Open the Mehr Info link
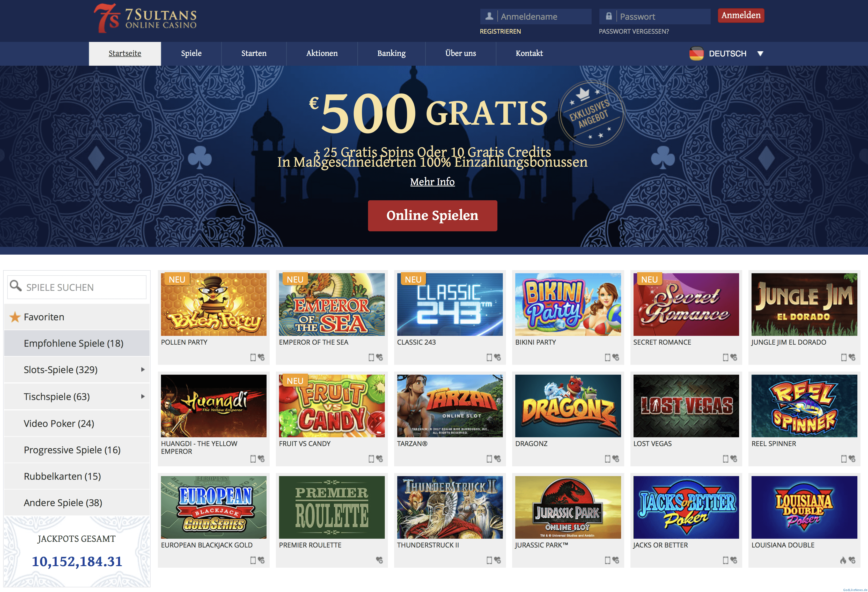Viewport: 868px width, 592px height. [432, 182]
